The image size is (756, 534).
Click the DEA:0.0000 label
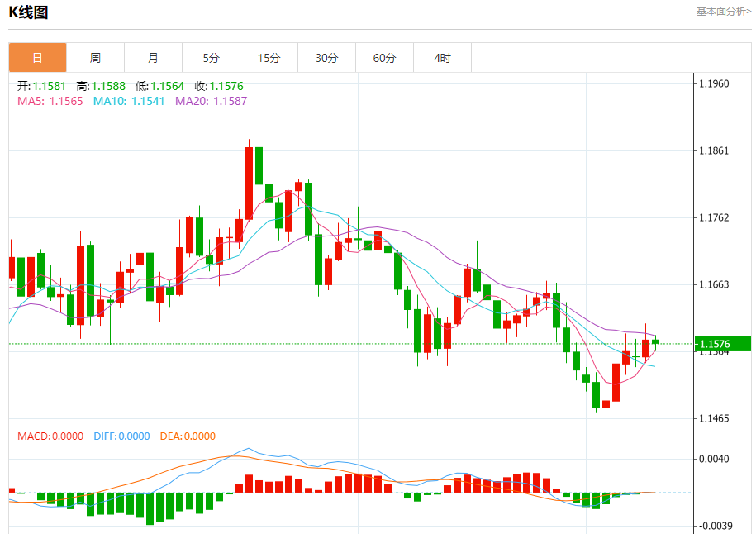[188, 436]
